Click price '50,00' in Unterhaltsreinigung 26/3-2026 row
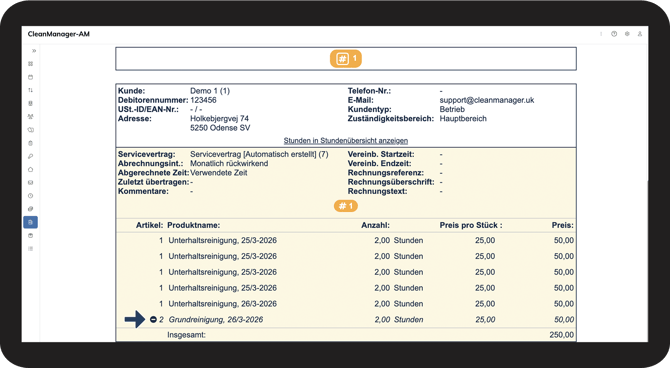Screen dimensions: 670x368 (x=564, y=304)
